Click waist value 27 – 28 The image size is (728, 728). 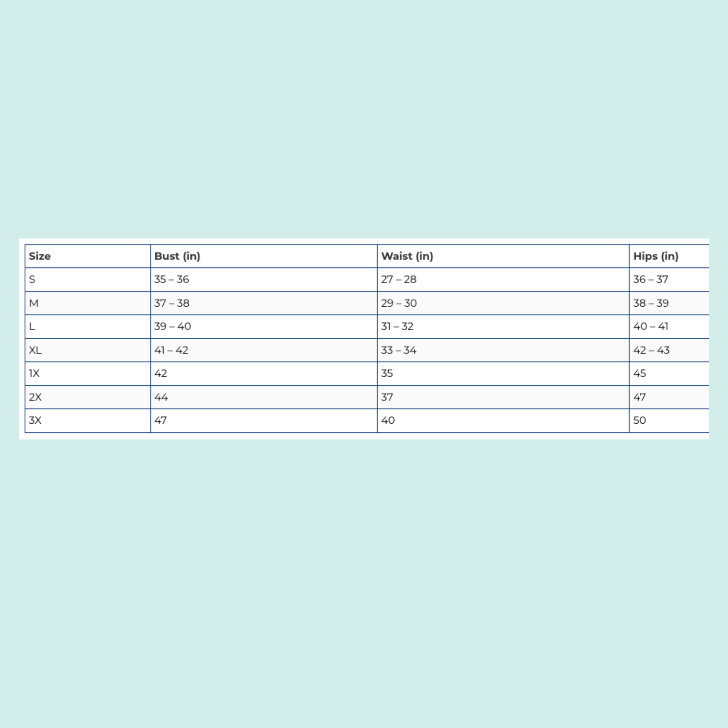[x=398, y=280]
